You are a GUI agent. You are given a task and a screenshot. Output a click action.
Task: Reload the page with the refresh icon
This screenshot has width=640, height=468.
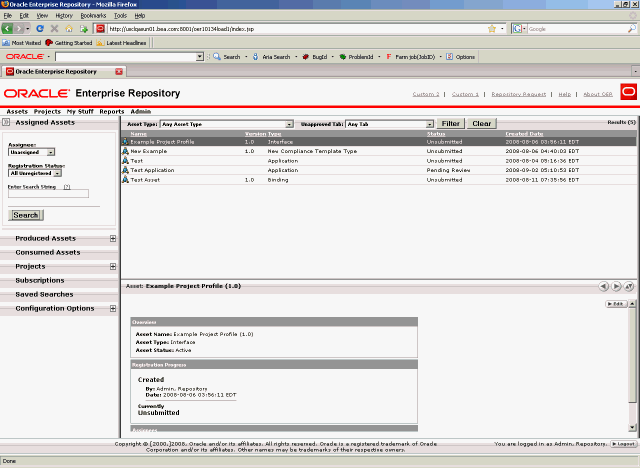[x=40, y=29]
